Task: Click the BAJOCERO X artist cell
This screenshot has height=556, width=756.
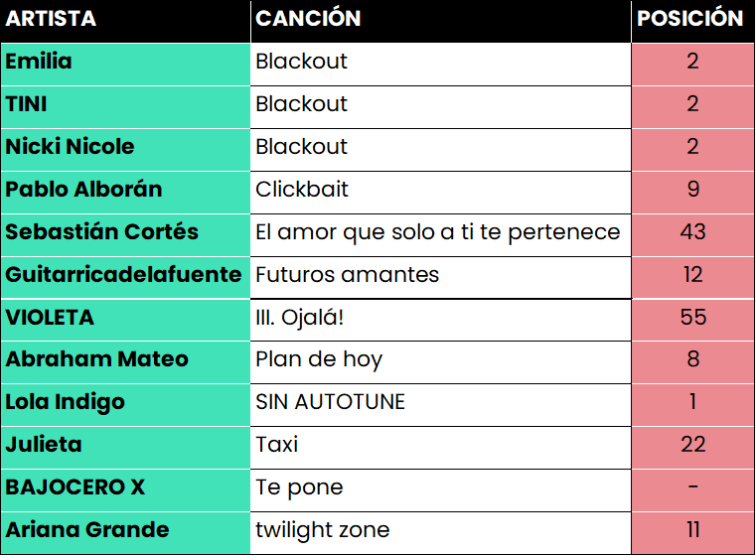Action: [x=125, y=490]
